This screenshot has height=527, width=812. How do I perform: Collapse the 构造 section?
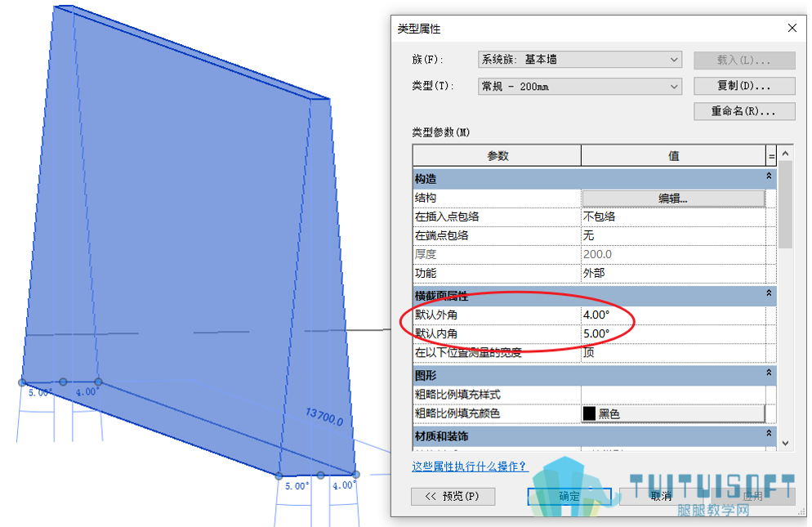tap(769, 176)
